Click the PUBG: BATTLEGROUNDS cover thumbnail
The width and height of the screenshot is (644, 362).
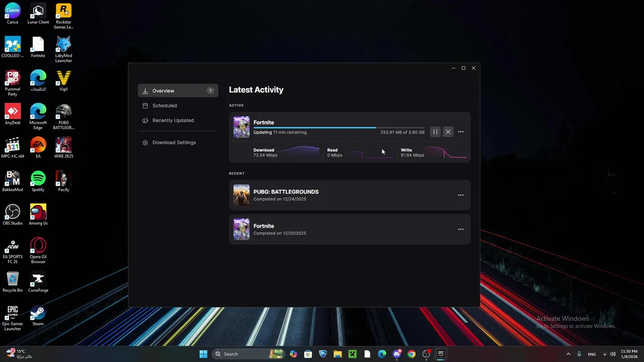(242, 195)
